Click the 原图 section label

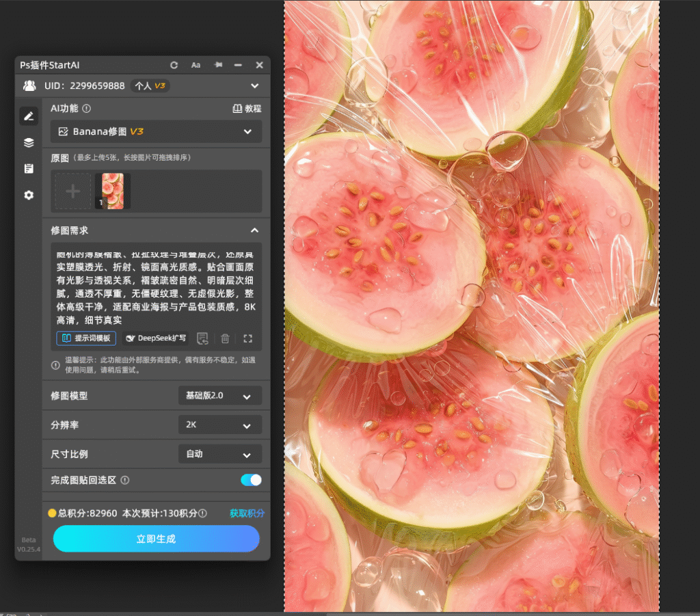(x=59, y=158)
